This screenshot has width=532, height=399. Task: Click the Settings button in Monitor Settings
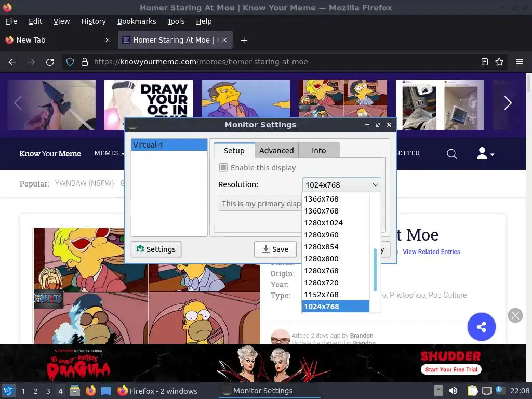pos(156,249)
